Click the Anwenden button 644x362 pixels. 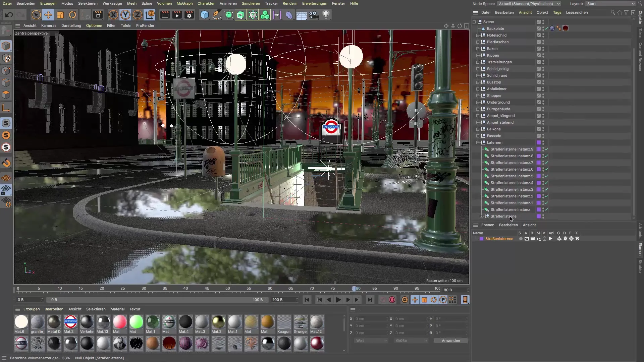451,341
